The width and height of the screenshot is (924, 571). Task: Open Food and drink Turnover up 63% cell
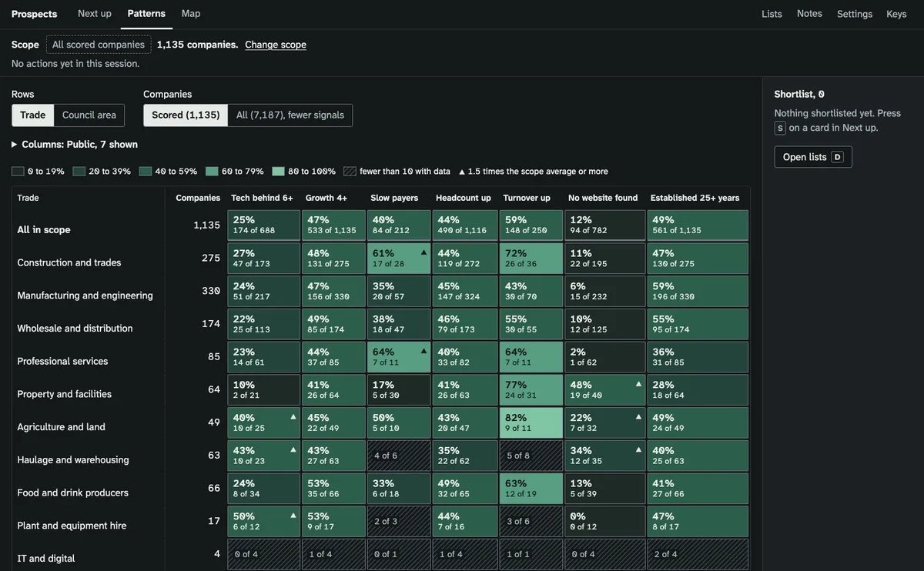[x=531, y=489]
